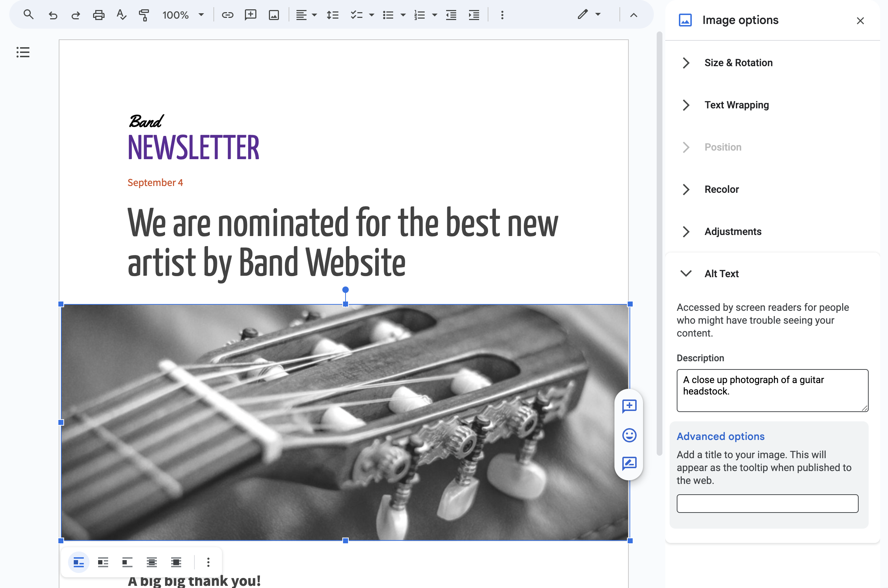
Task: Toggle inline text wrapping layout
Action: click(78, 562)
